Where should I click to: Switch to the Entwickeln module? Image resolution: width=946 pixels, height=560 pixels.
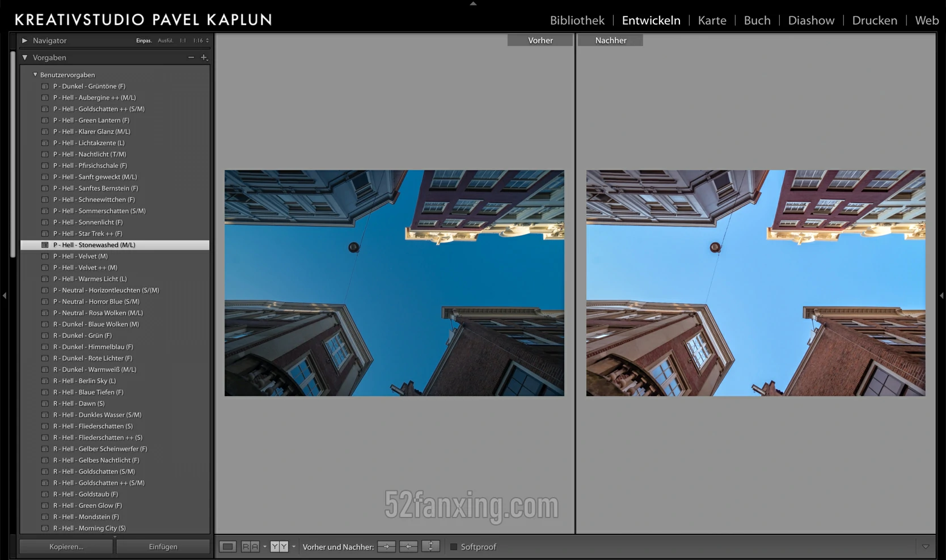(x=651, y=20)
